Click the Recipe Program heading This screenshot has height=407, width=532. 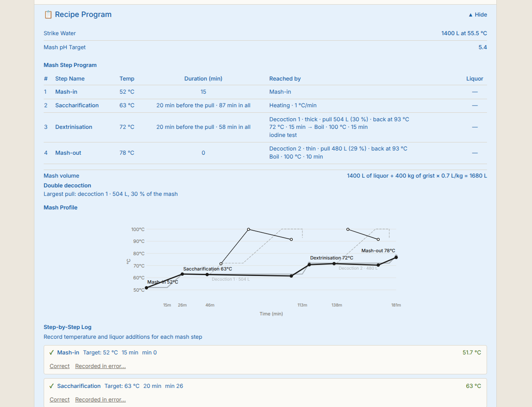point(83,14)
